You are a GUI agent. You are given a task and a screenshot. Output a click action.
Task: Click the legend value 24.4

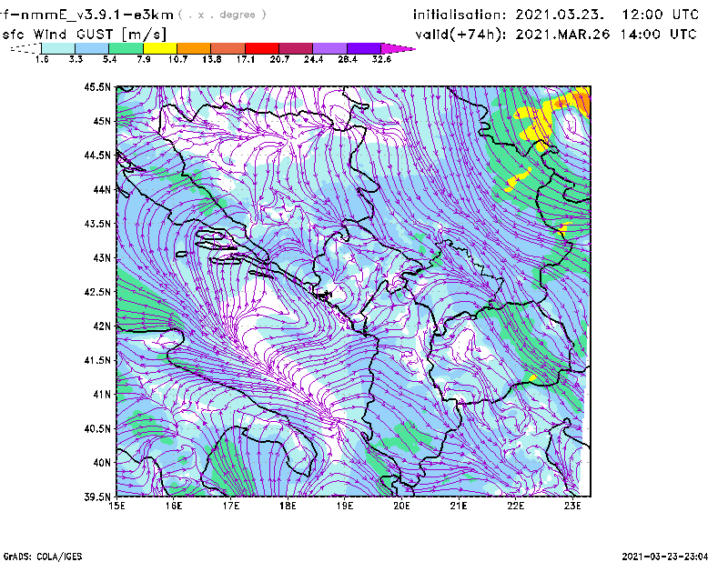pyautogui.click(x=313, y=59)
